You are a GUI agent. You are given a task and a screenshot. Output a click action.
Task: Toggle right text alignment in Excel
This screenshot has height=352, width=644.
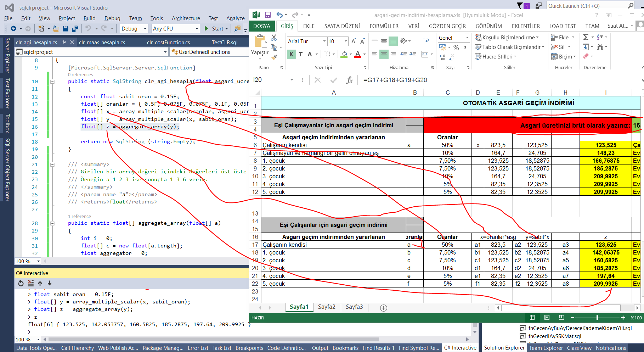pos(393,54)
